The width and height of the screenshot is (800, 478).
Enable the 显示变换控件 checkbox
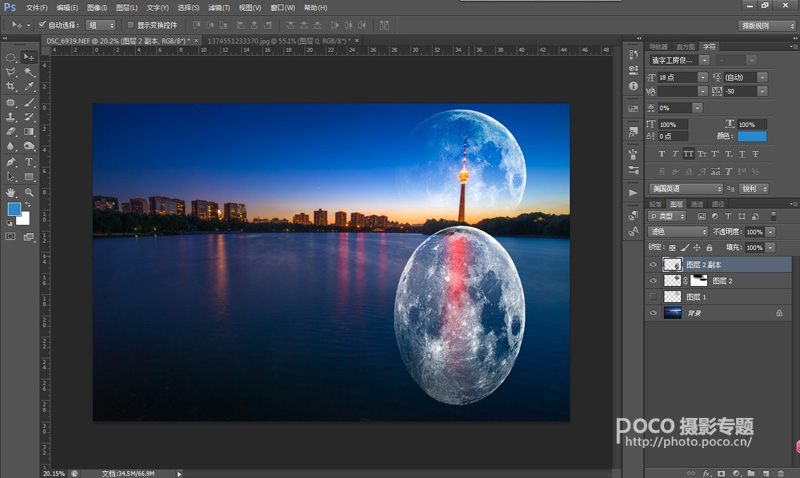coord(130,24)
